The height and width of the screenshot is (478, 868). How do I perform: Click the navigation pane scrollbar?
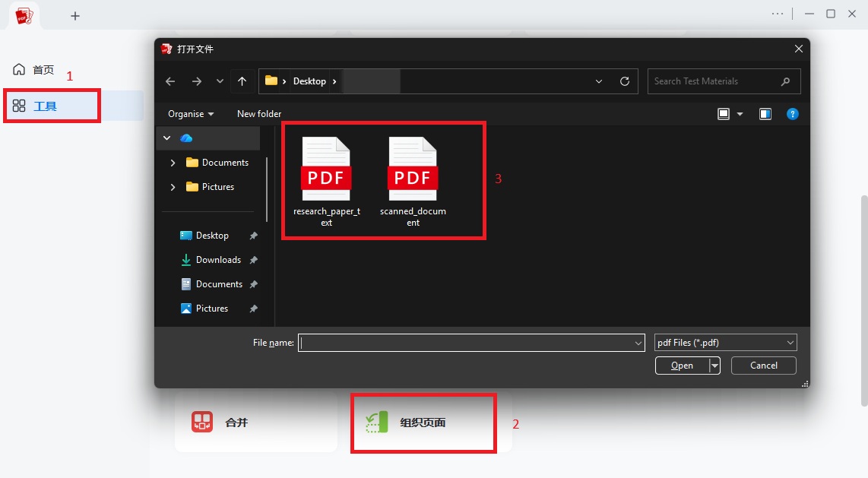268,190
